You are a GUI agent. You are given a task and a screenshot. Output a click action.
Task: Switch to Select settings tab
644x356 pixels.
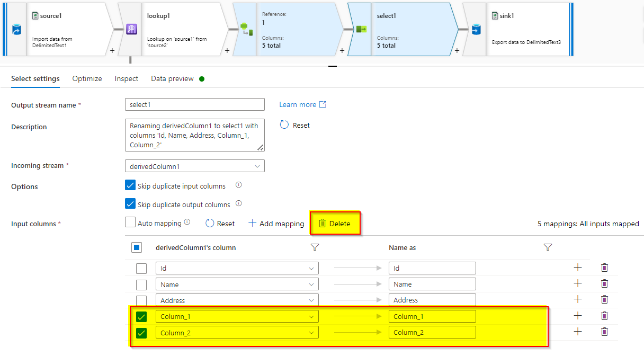click(x=35, y=78)
